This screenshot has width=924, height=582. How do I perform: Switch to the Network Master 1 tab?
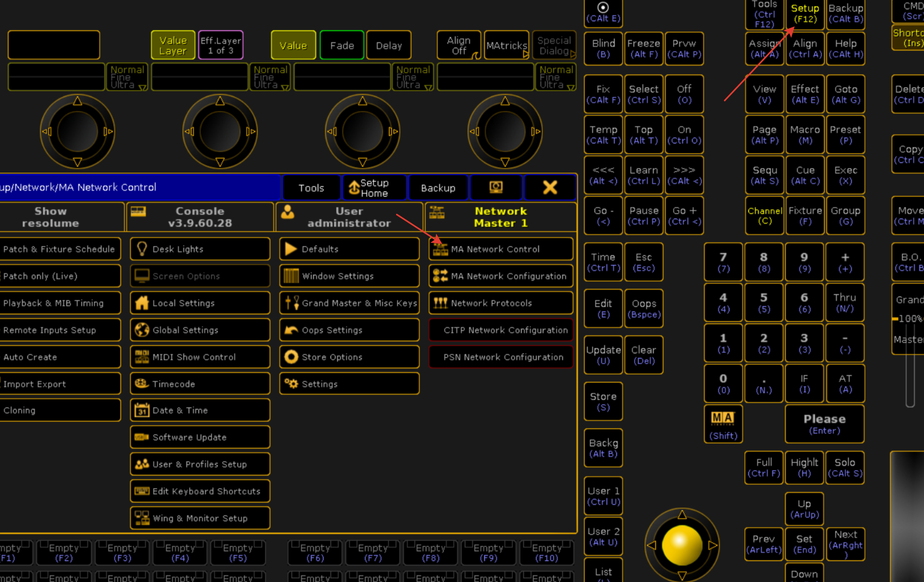(500, 217)
